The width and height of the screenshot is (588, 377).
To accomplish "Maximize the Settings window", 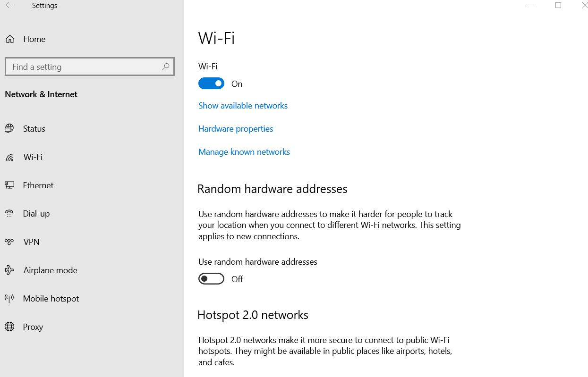I will (x=558, y=6).
